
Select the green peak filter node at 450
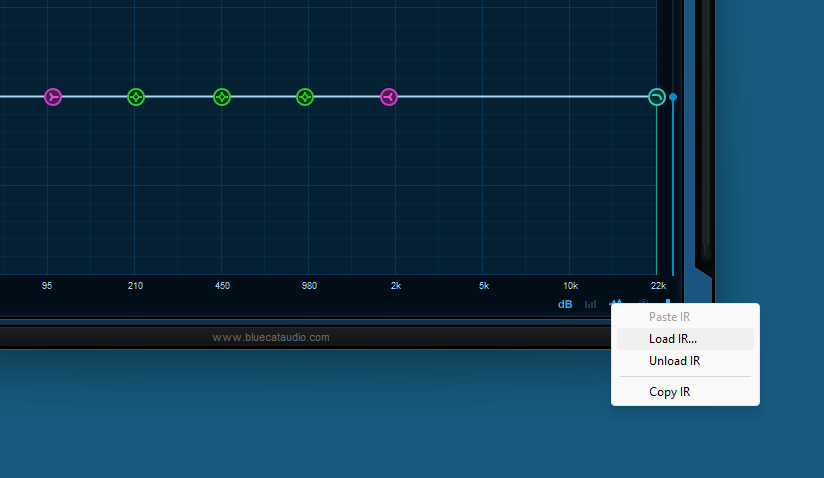pyautogui.click(x=222, y=97)
